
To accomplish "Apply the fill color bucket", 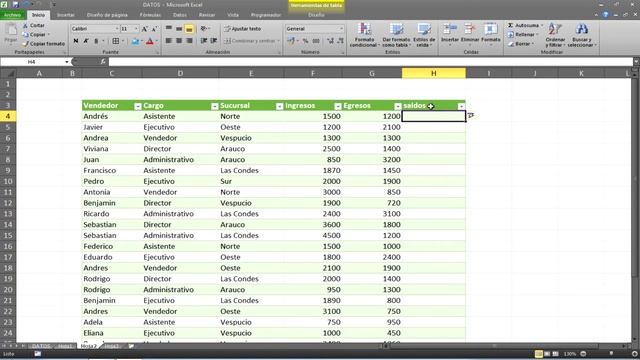I will (135, 41).
